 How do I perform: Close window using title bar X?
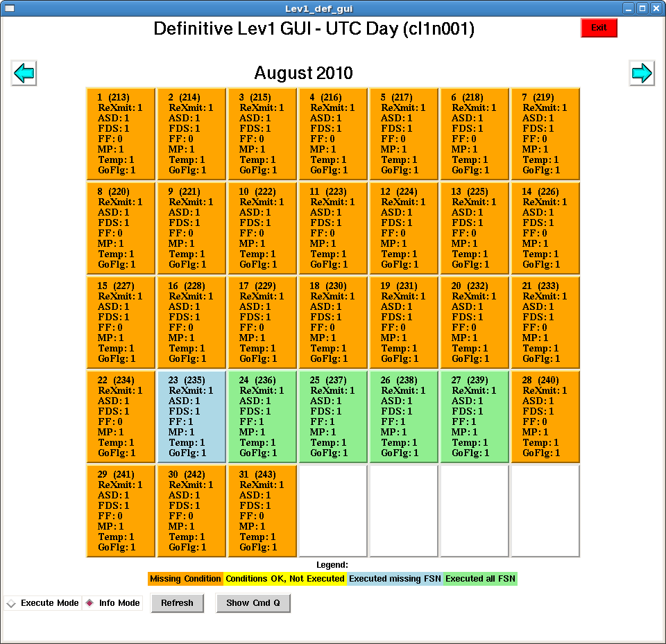tap(655, 8)
